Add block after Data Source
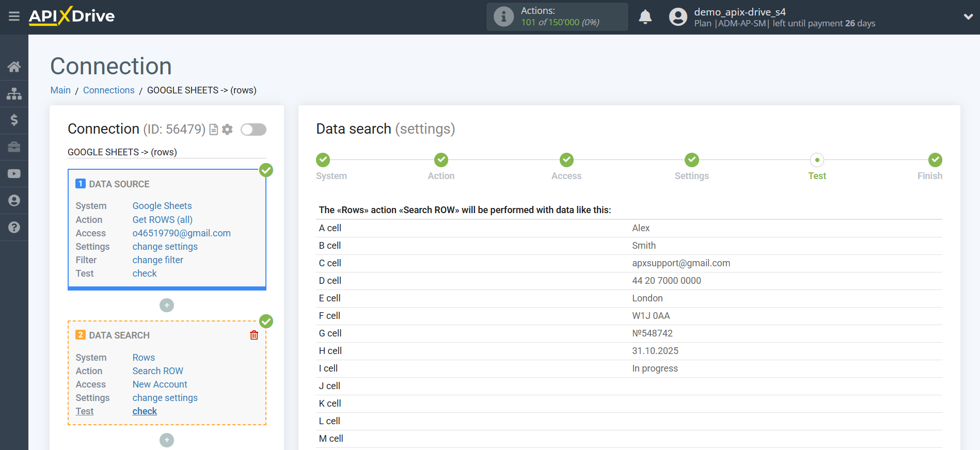Image resolution: width=980 pixels, height=450 pixels. coord(167,306)
